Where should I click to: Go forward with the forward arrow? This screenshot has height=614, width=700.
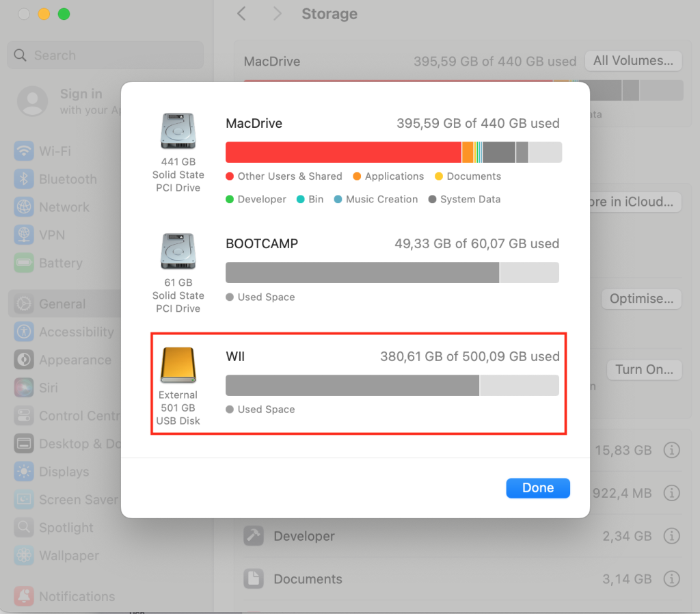[x=277, y=14]
